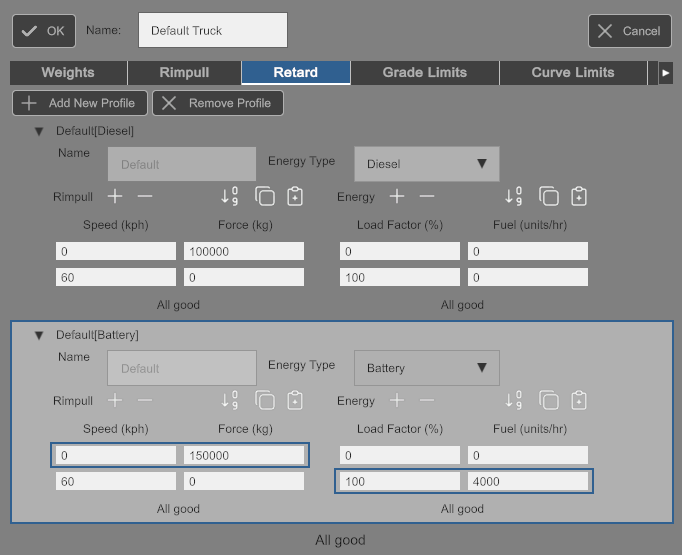Edit Diesel Fuel value at load 0
Viewport: 682px width, 555px height.
pos(528,251)
